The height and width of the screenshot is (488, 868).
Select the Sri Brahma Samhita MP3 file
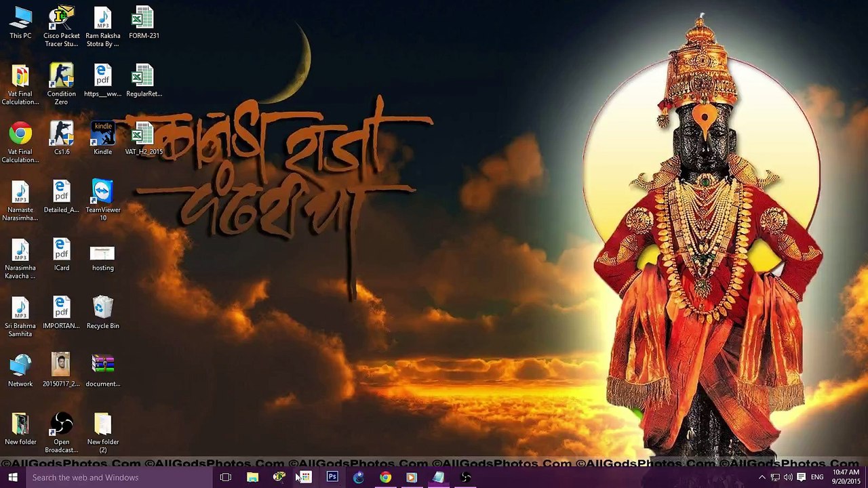[x=20, y=318]
